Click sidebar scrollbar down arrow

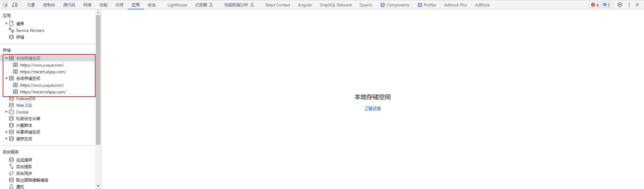[x=98, y=186]
